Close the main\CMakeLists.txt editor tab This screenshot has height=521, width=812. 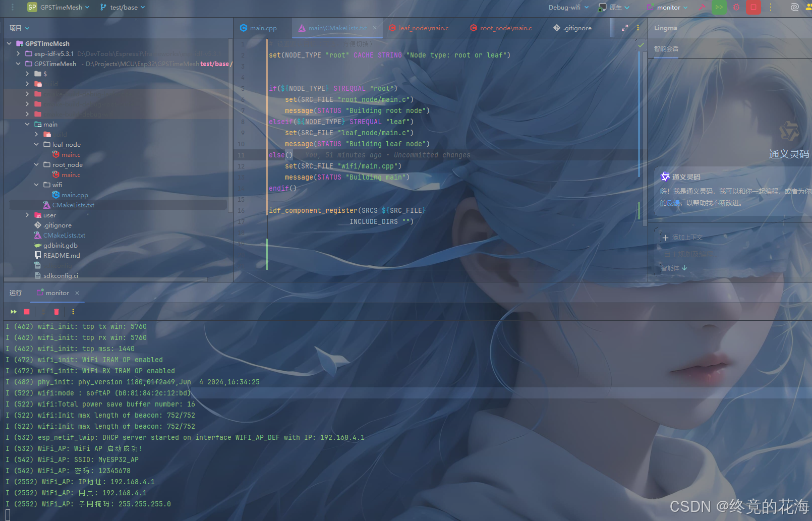375,28
